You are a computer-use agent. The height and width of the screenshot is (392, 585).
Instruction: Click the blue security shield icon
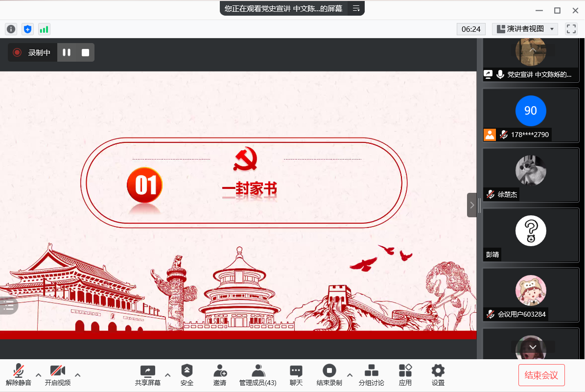[28, 29]
